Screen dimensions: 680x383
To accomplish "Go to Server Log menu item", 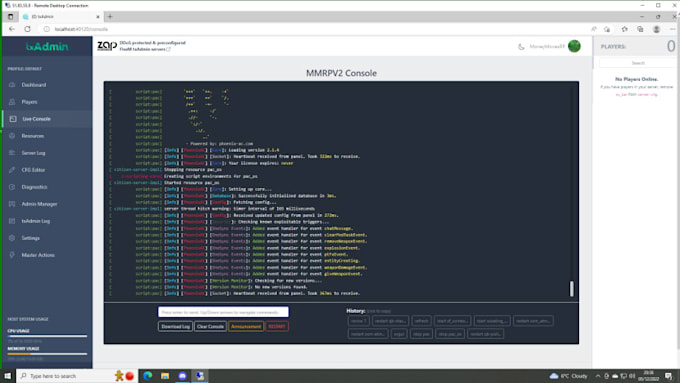I will [33, 153].
